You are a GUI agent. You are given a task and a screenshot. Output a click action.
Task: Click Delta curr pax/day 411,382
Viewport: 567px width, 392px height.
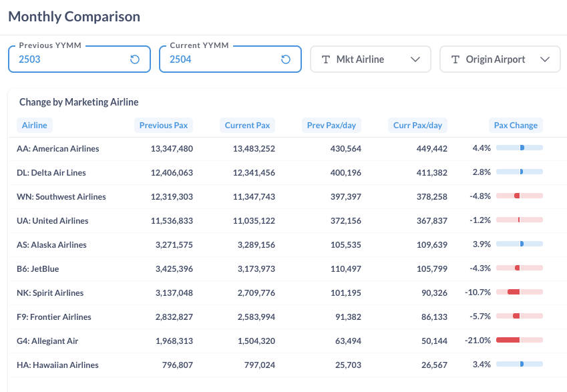[x=431, y=172]
